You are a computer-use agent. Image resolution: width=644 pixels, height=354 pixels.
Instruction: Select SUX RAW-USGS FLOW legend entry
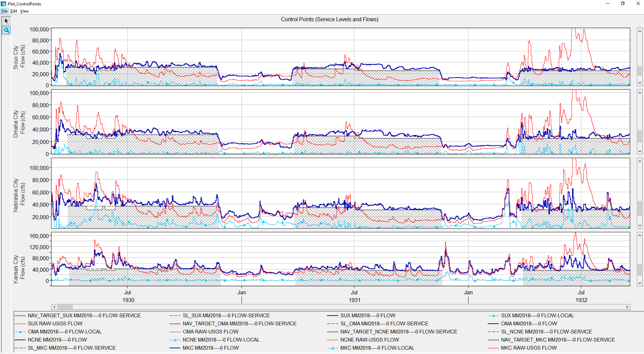pos(55,324)
